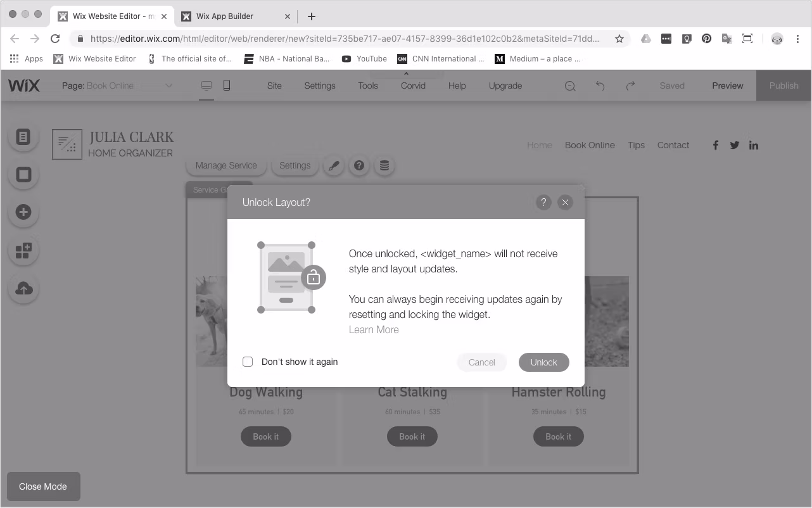Open the CNN International bookmark

441,59
